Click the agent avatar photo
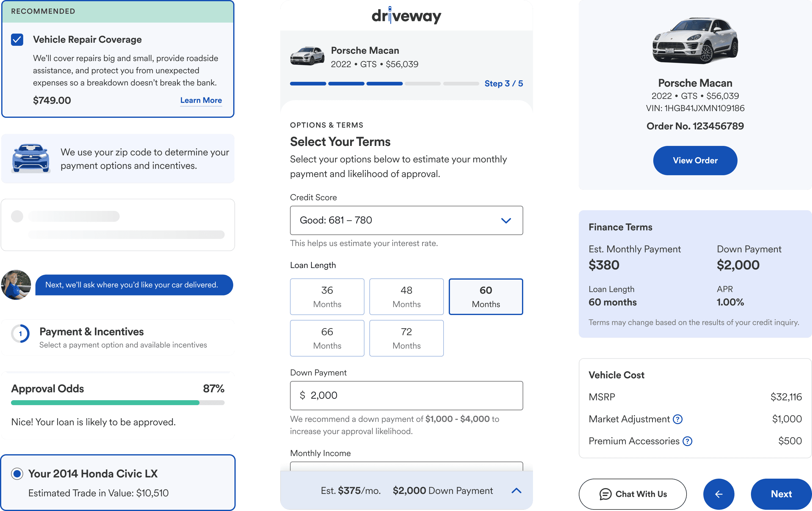 click(x=16, y=285)
